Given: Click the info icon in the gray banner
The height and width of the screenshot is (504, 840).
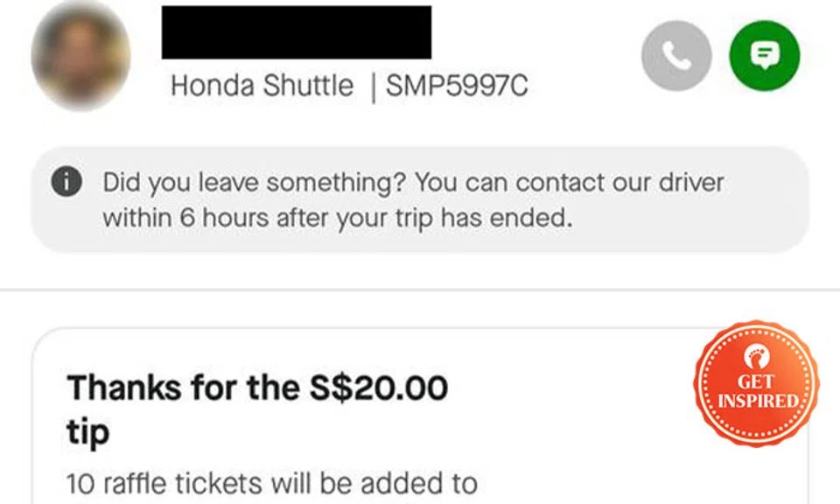Looking at the screenshot, I should [66, 183].
